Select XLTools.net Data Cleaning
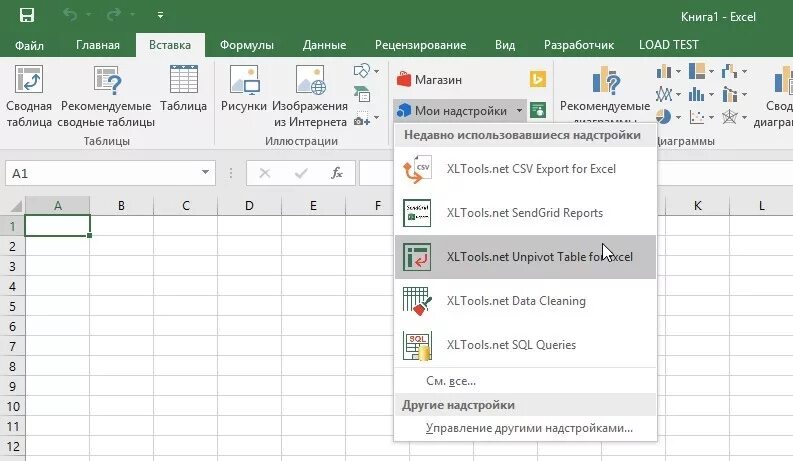 click(x=525, y=301)
